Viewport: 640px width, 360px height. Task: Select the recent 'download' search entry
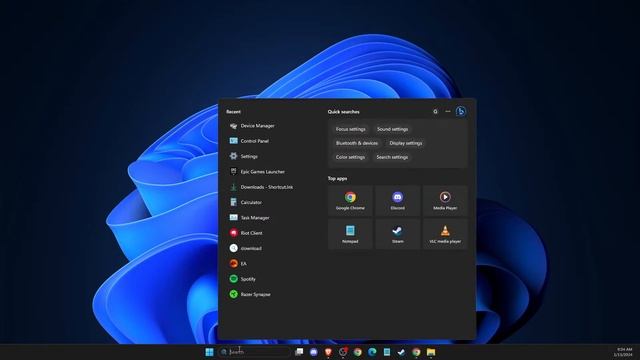[x=246, y=248]
